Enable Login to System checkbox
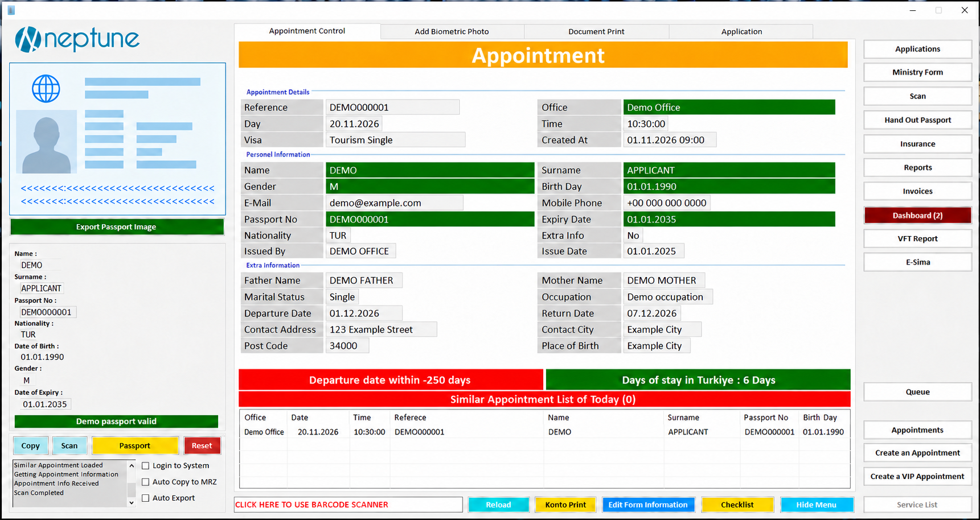The height and width of the screenshot is (520, 980). coord(146,465)
